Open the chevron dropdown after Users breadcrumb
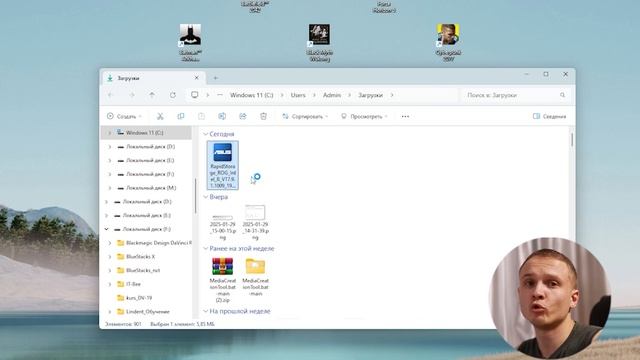This screenshot has width=640, height=360. (x=314, y=95)
